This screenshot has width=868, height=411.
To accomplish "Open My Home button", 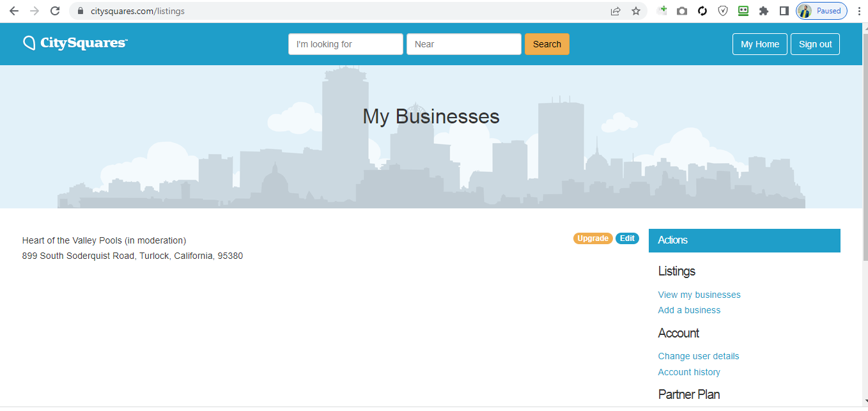I will 760,44.
